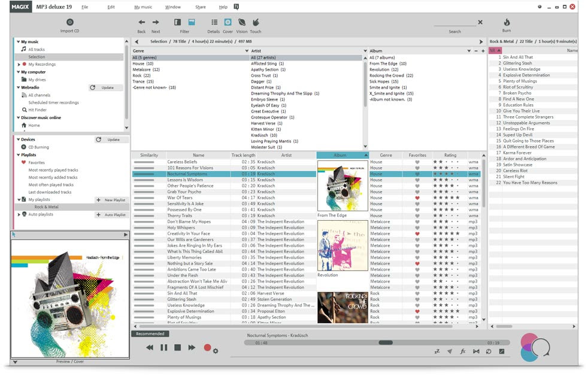Collapse the Devices section
This screenshot has height=377, width=588.
click(18, 139)
